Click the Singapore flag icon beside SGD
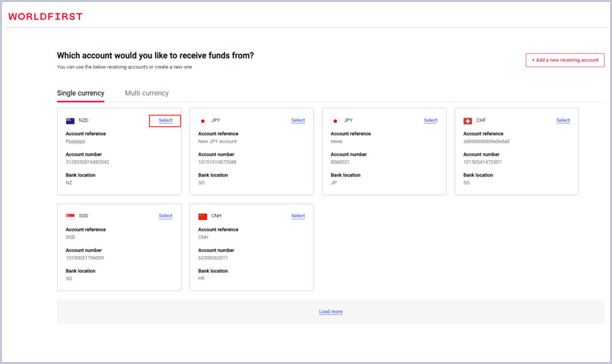Viewport: 612px width, 364px height. tap(70, 216)
